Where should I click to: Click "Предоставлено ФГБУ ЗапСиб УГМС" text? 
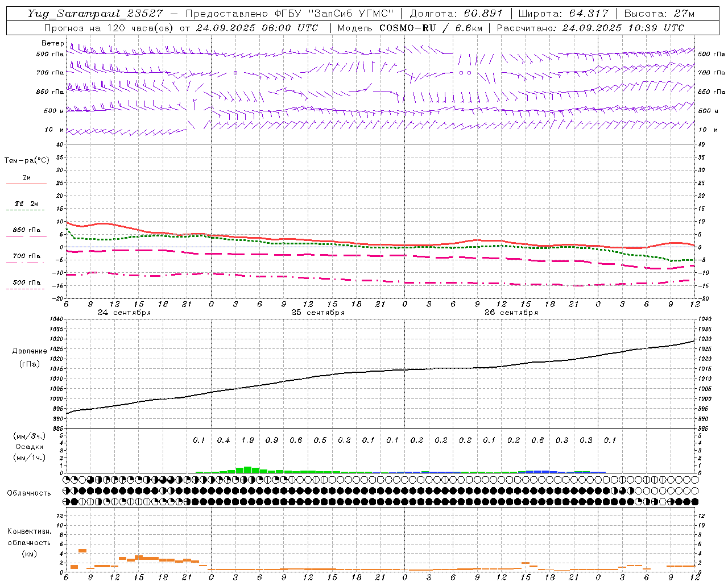[x=289, y=14]
